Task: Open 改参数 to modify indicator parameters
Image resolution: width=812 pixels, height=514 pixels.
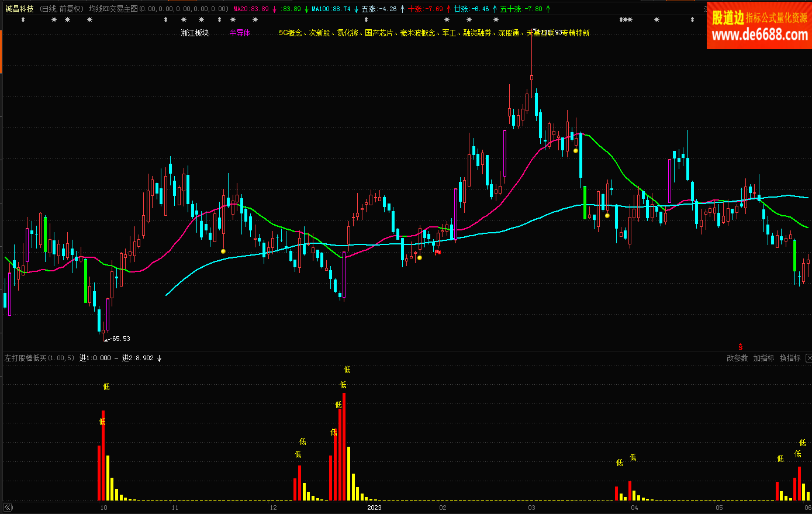Action: point(737,358)
